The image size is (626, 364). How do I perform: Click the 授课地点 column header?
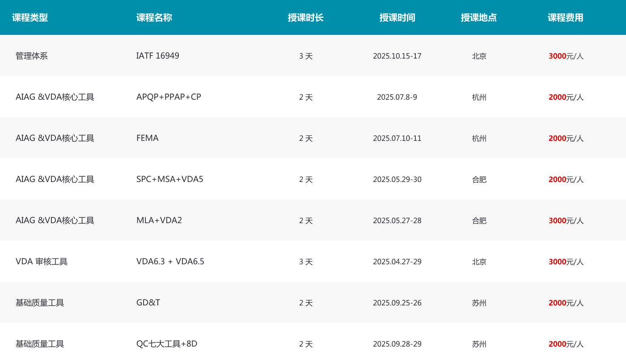pos(479,17)
